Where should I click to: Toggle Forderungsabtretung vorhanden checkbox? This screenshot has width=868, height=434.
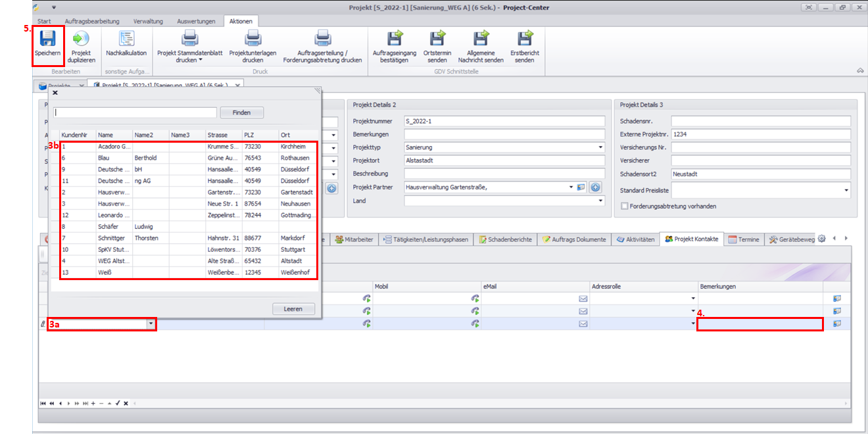coord(624,206)
